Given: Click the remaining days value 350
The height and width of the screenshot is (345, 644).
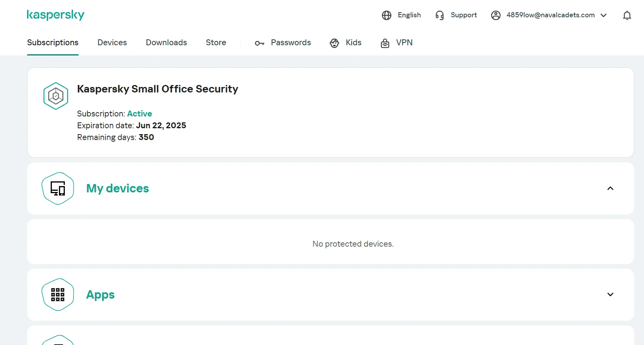Looking at the screenshot, I should (146, 137).
